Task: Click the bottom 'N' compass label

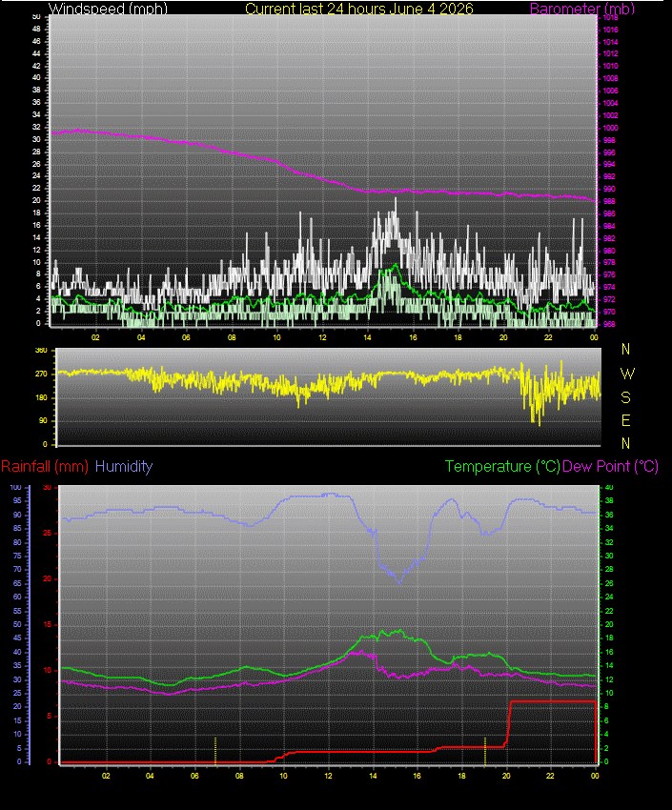Action: coord(625,443)
